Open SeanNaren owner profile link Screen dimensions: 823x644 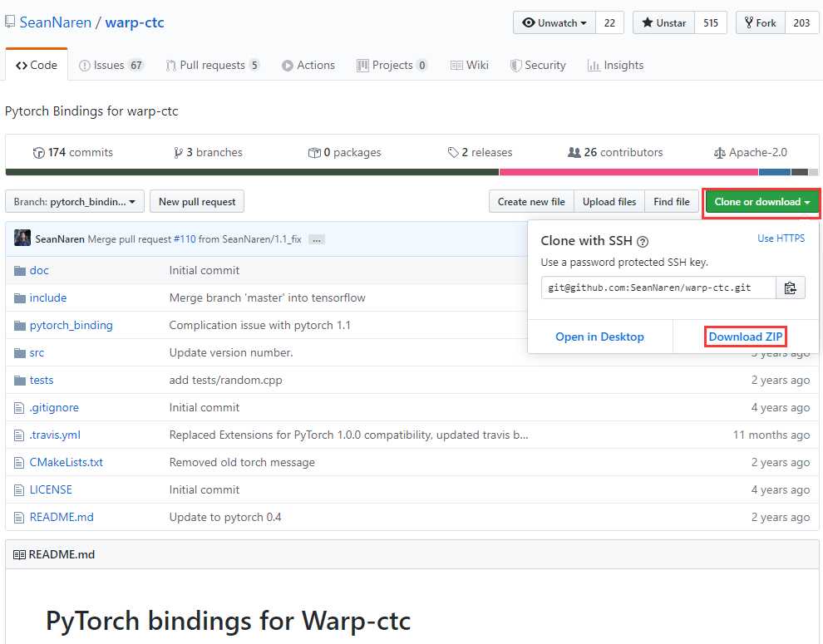(x=55, y=22)
